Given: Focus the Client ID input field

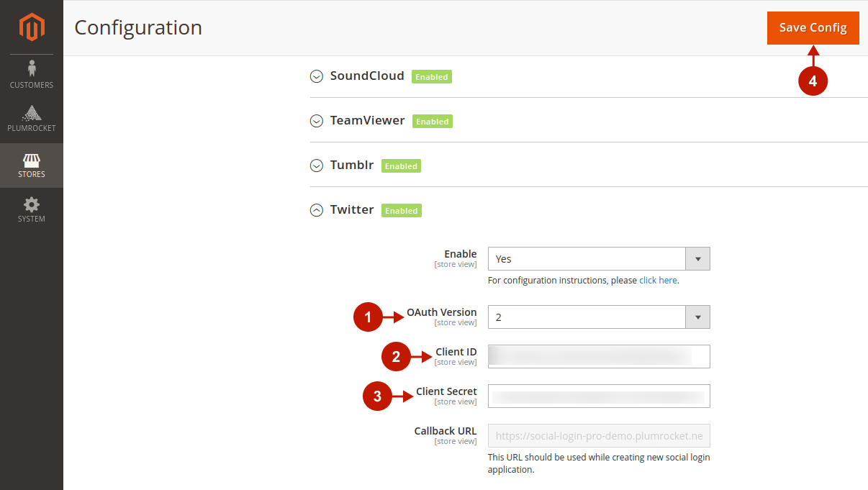Looking at the screenshot, I should [599, 356].
